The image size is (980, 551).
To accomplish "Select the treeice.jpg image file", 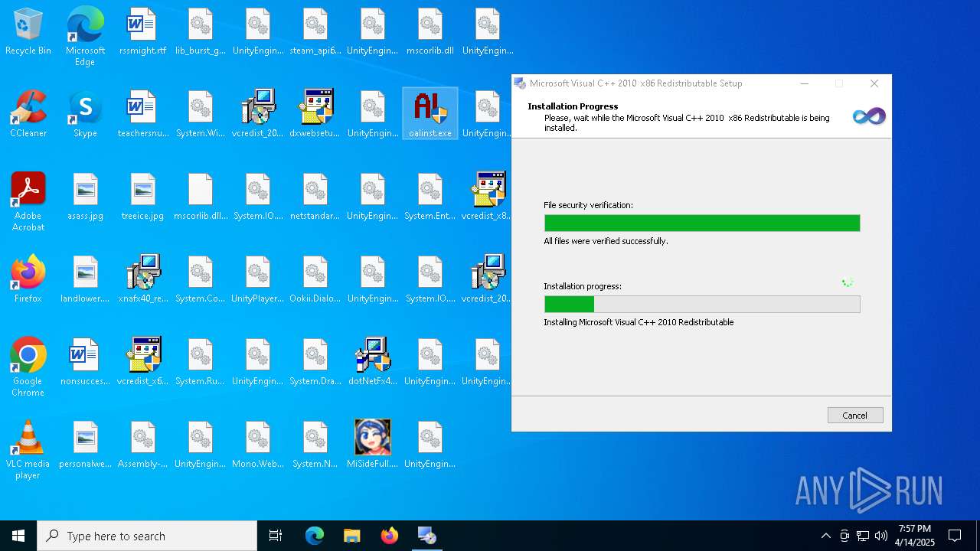I will click(x=142, y=197).
